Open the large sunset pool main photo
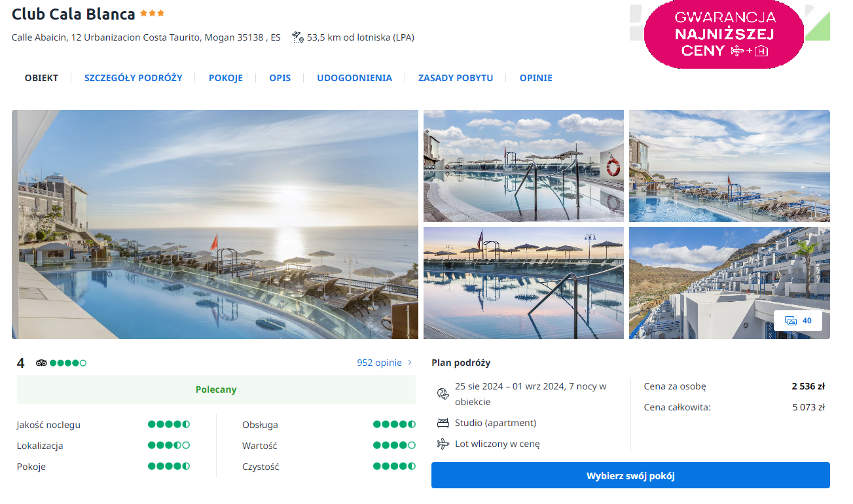The width and height of the screenshot is (853, 504). pos(215,224)
